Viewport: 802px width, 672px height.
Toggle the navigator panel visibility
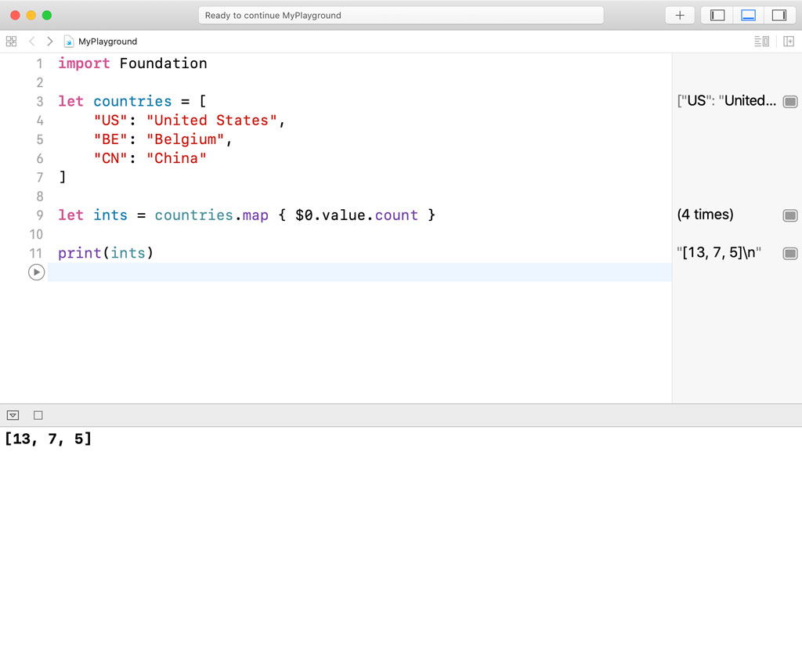[x=716, y=15]
